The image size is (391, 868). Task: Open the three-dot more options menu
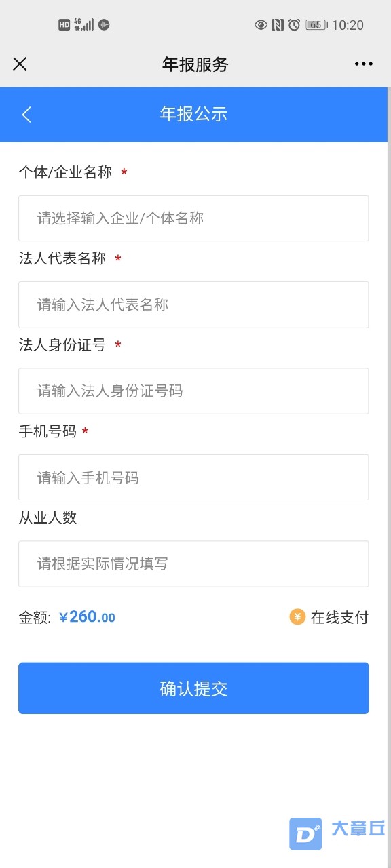point(364,64)
